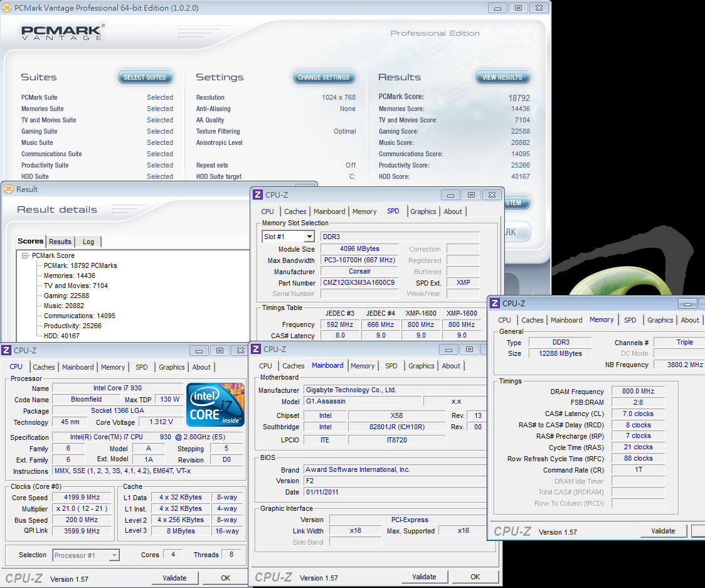705x588 pixels.
Task: Click Validate in the Mainboard CPU-Z window
Action: point(424,577)
